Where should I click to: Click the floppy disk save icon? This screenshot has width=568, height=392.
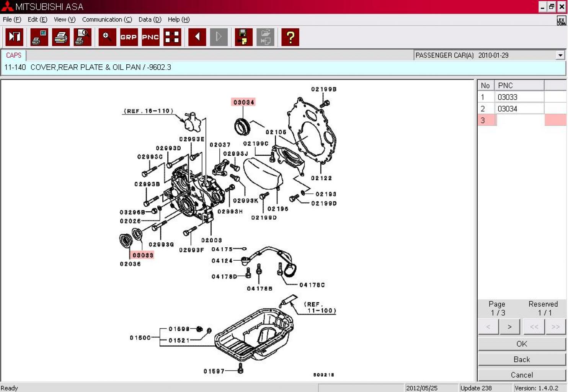click(x=243, y=37)
